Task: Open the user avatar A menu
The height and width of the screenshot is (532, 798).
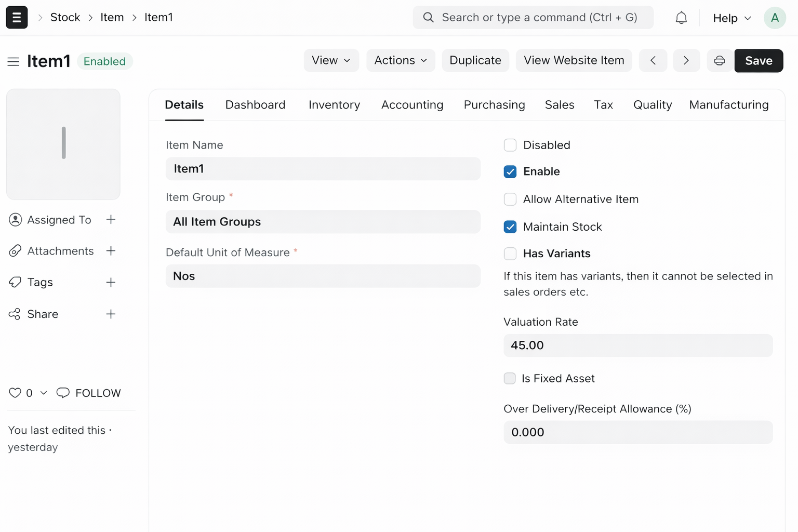Action: point(775,18)
